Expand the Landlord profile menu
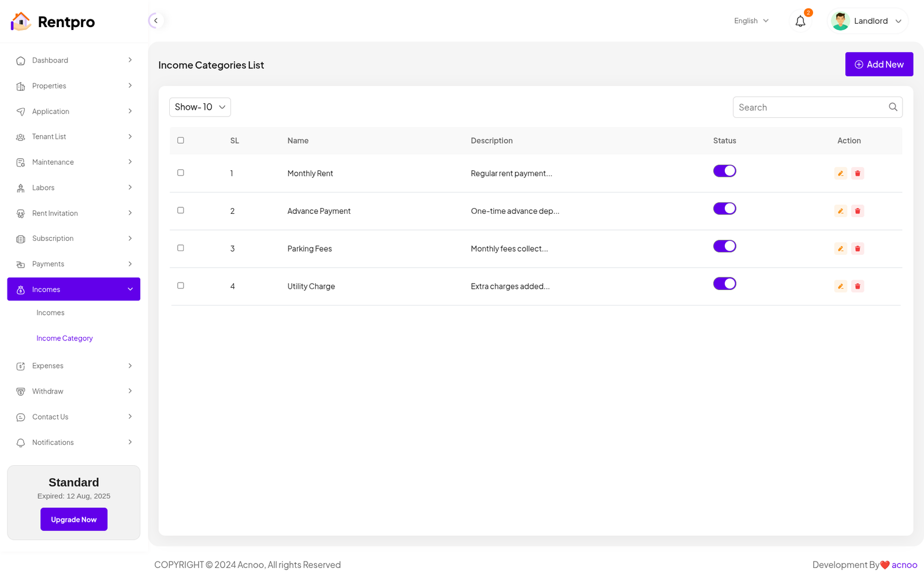The image size is (924, 583). click(867, 21)
